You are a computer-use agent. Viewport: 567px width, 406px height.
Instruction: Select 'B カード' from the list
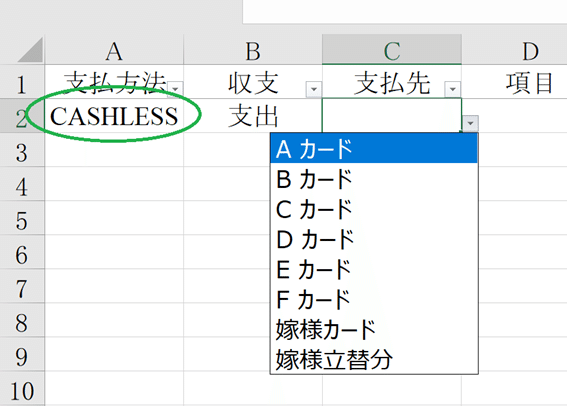pyautogui.click(x=374, y=179)
